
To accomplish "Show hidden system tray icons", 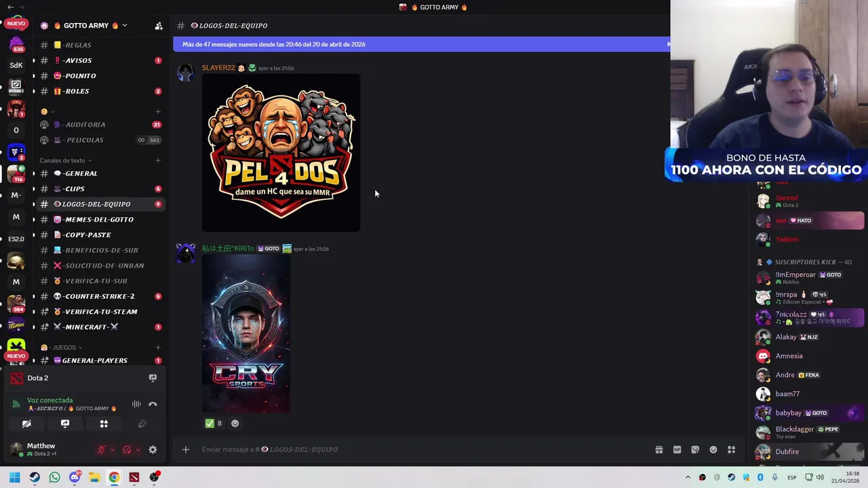I will [688, 477].
